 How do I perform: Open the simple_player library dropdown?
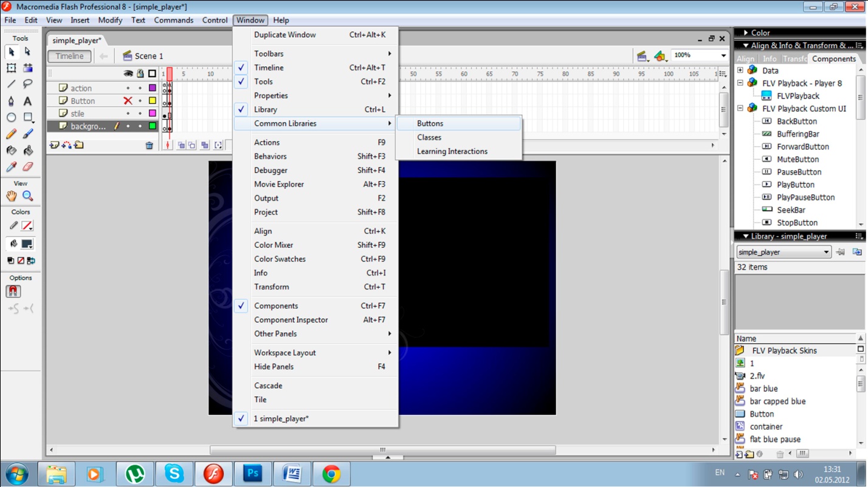(826, 252)
